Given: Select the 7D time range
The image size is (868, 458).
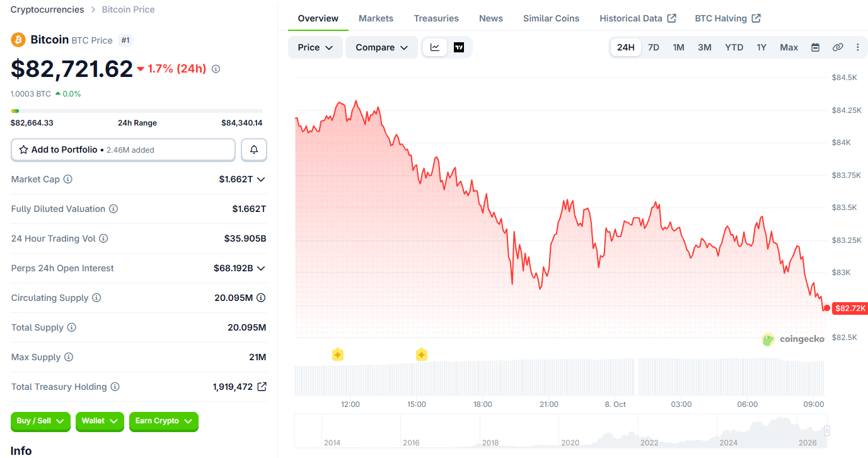Looking at the screenshot, I should point(654,47).
